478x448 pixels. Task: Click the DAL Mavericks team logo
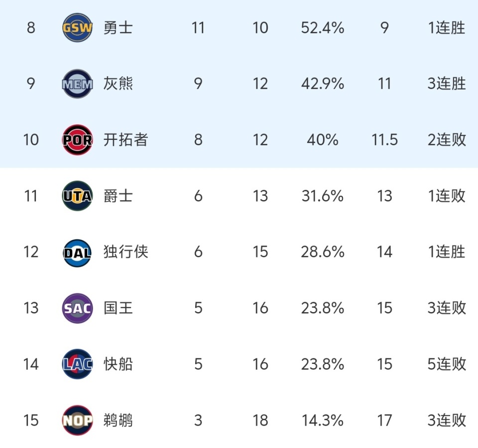[78, 252]
